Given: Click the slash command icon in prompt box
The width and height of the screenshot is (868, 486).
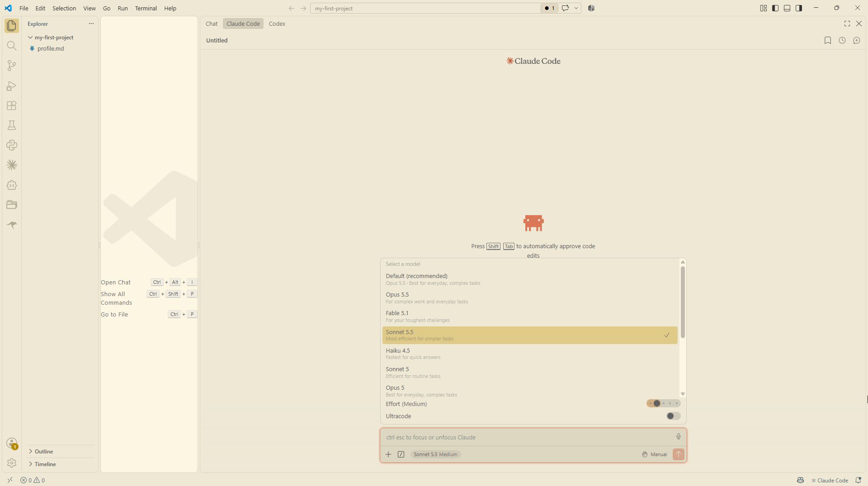Looking at the screenshot, I should pyautogui.click(x=401, y=454).
